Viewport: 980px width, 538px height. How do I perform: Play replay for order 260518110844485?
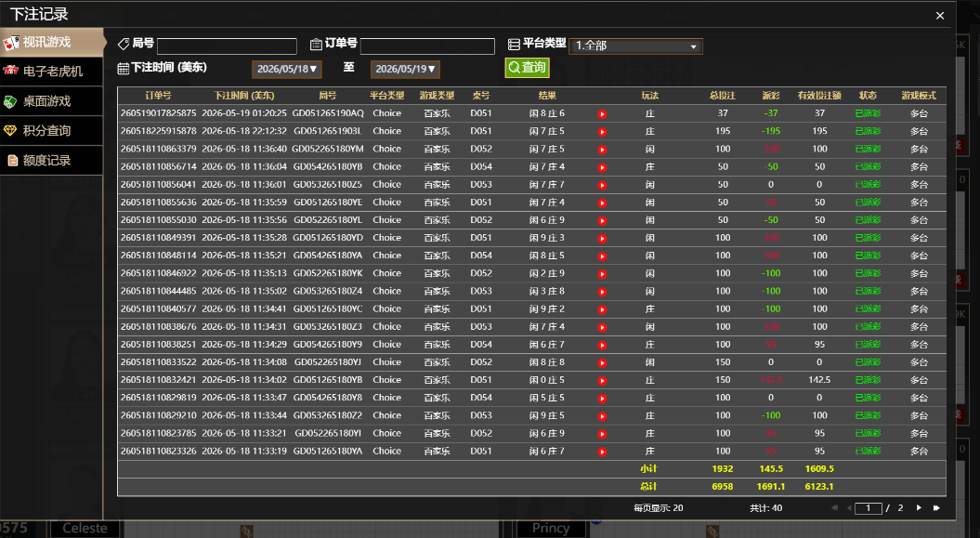pyautogui.click(x=602, y=292)
